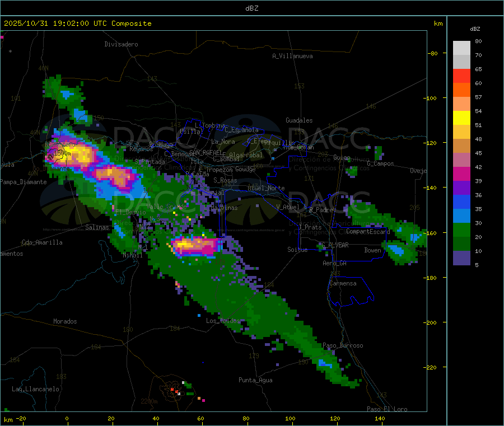Image resolution: width=504 pixels, height=426 pixels.
Task: Click the S_Rosas label
Action: (225, 180)
